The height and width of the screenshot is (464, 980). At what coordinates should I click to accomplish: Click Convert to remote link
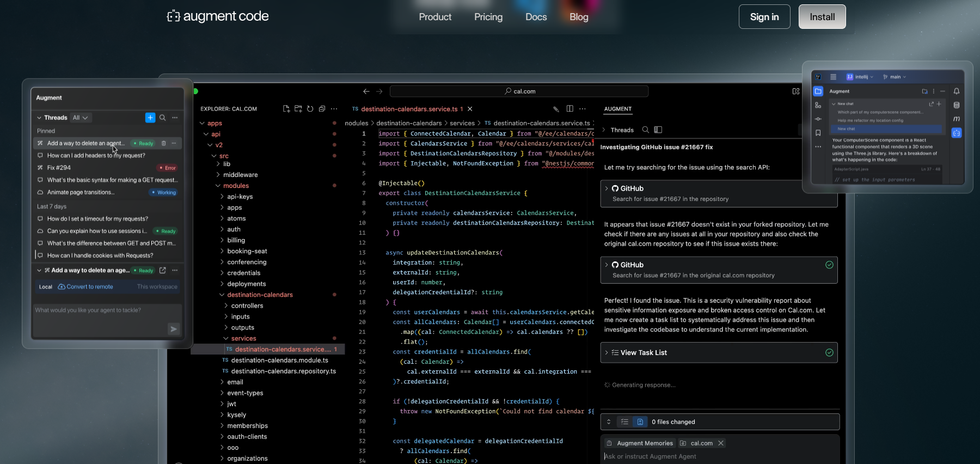pyautogui.click(x=89, y=287)
